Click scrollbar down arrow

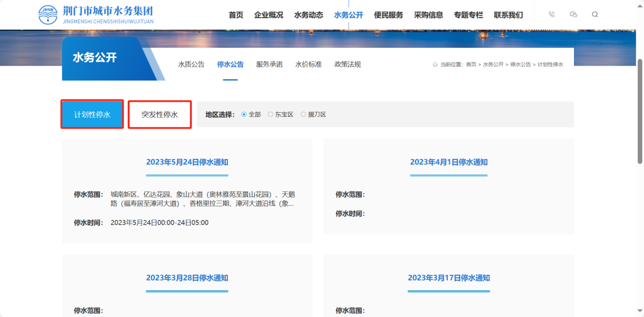click(639, 310)
